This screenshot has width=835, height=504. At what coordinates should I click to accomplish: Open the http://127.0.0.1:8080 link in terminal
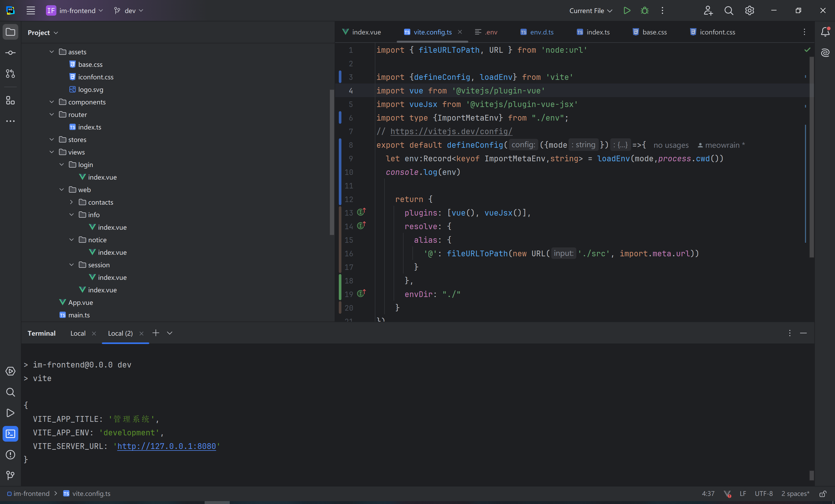166,446
